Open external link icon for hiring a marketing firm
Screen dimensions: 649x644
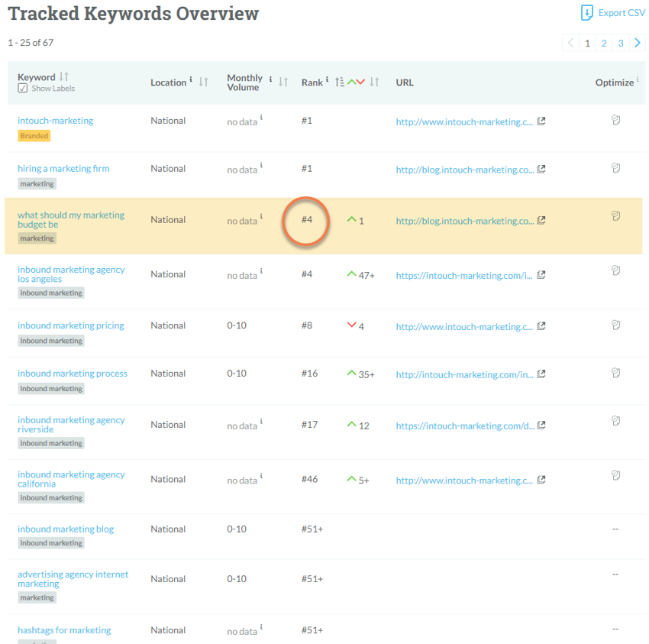coord(541,169)
